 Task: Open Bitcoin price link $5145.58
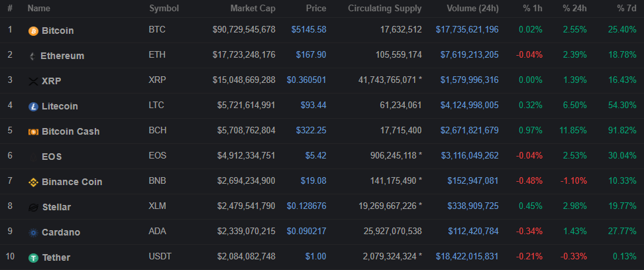(x=308, y=30)
